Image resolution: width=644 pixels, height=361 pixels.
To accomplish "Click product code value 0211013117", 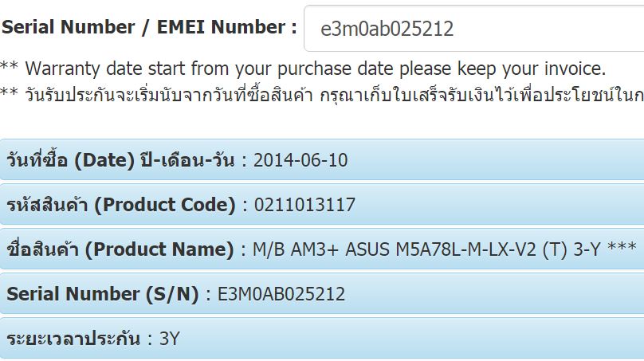I will [x=304, y=205].
